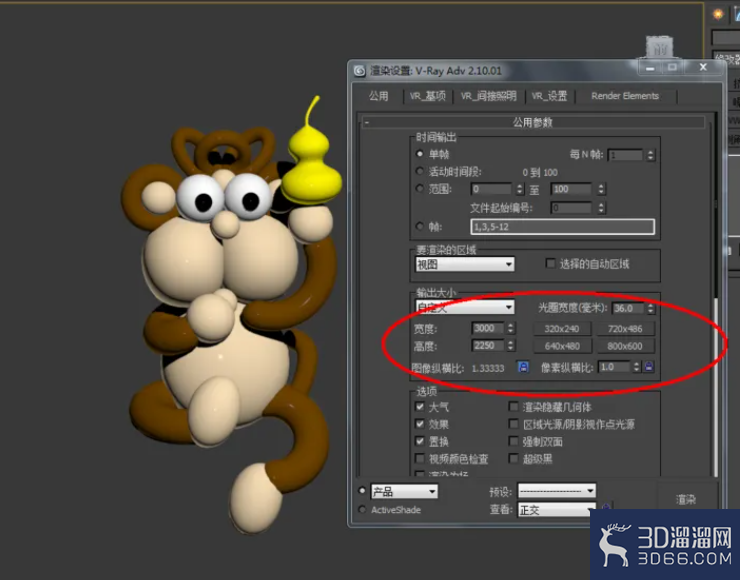
Task: Switch to VR_设置 tab
Action: pos(549,96)
